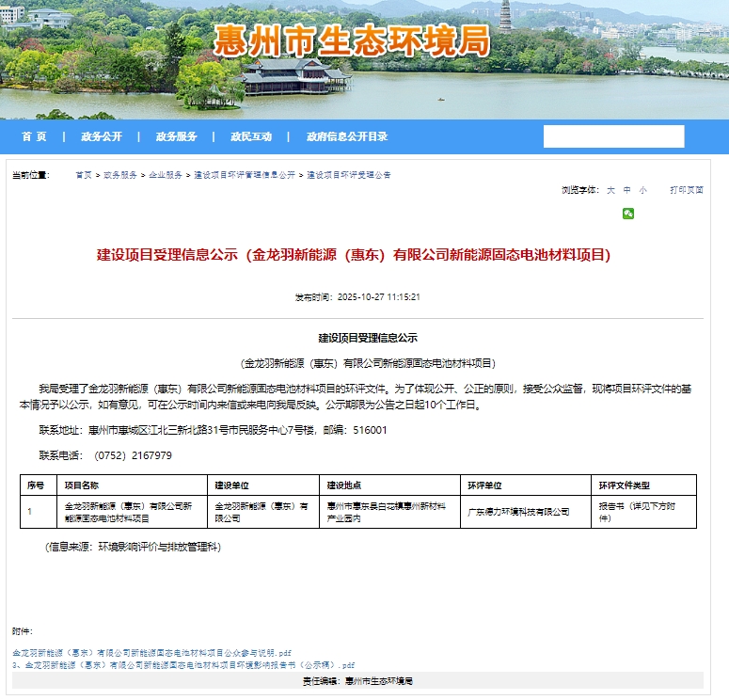Viewport: 729px width, 700px height.
Task: Click the search input box in nav bar
Action: click(x=613, y=136)
